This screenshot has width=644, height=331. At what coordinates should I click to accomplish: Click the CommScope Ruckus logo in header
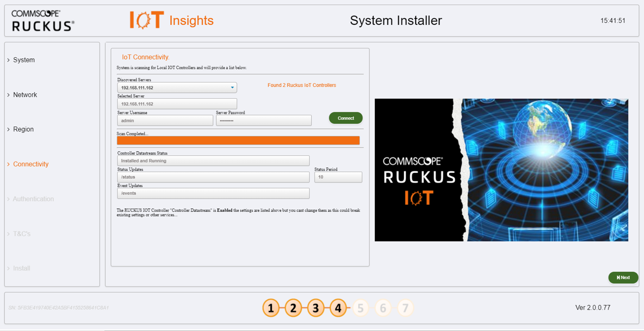(43, 21)
